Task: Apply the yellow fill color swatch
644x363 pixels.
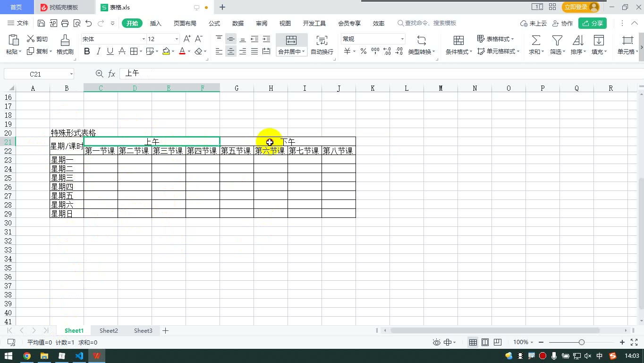Action: 166,51
